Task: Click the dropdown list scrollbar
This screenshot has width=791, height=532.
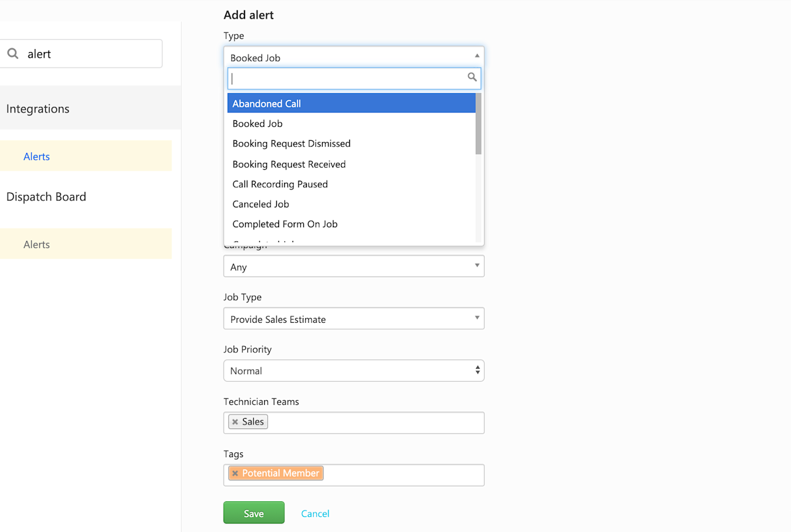Action: click(478, 124)
